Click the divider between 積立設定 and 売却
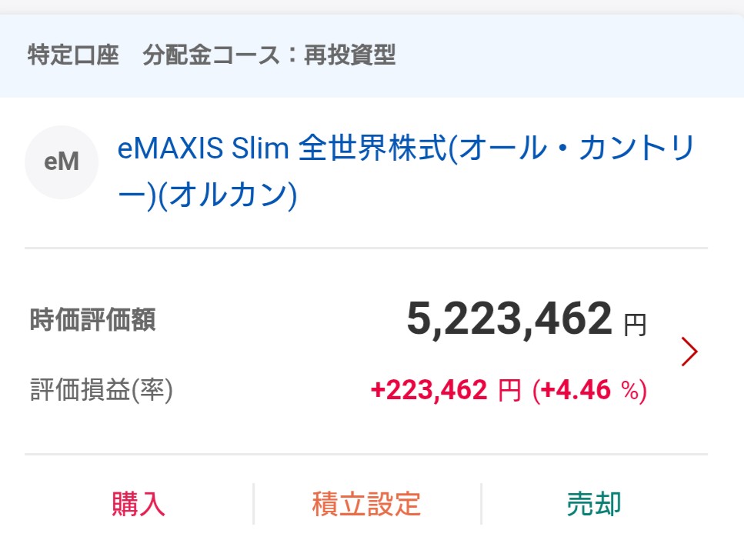 [x=481, y=504]
